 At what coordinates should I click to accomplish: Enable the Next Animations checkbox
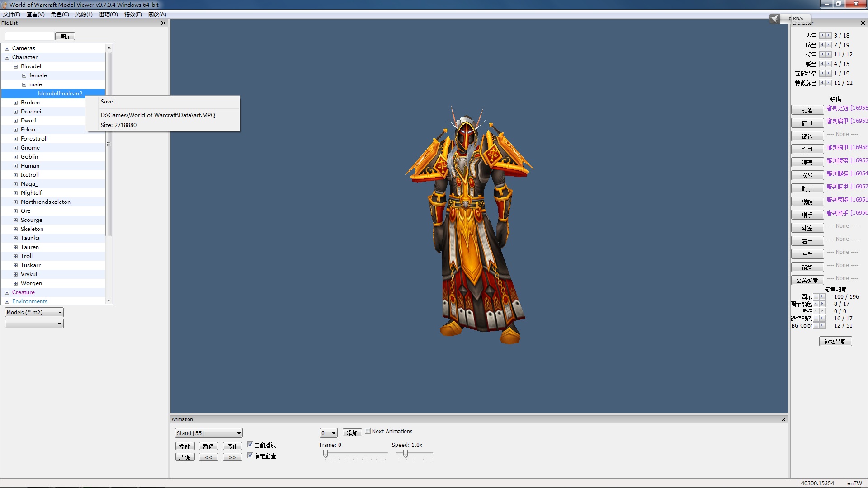point(368,431)
